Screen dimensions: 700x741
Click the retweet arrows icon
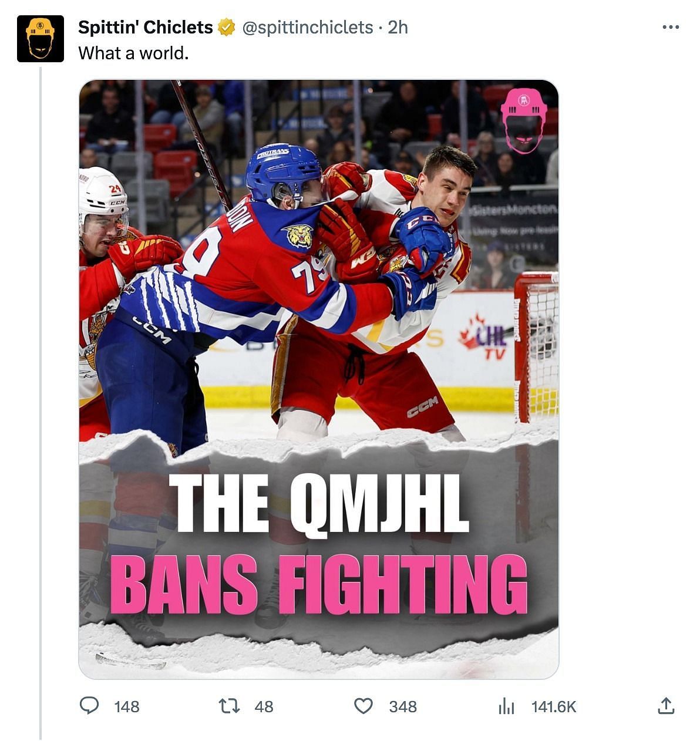click(229, 706)
